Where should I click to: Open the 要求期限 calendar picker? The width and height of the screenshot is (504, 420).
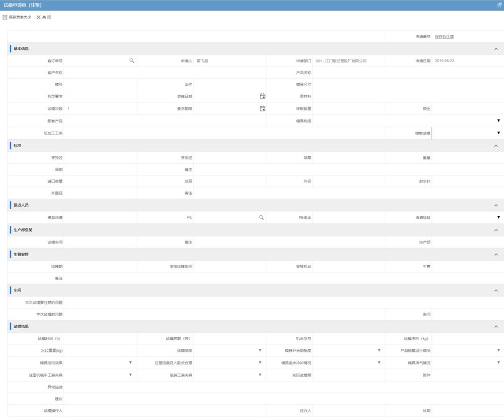pyautogui.click(x=262, y=108)
